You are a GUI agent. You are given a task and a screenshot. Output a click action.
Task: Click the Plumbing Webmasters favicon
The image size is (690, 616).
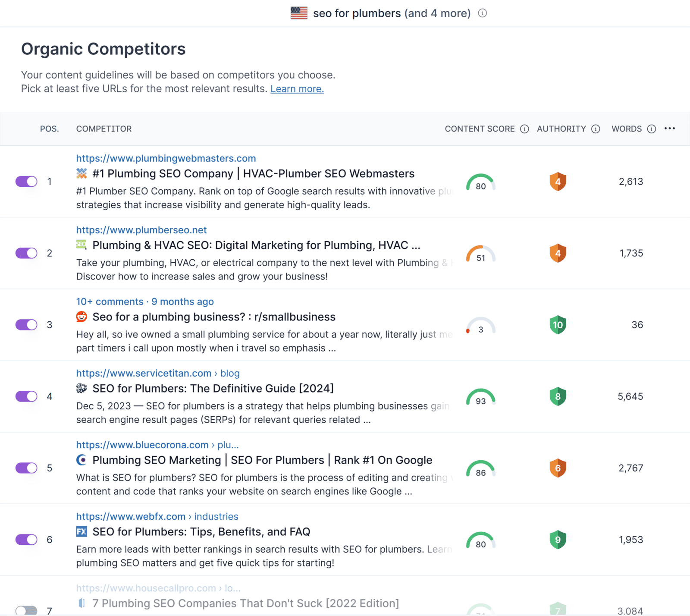click(x=82, y=173)
